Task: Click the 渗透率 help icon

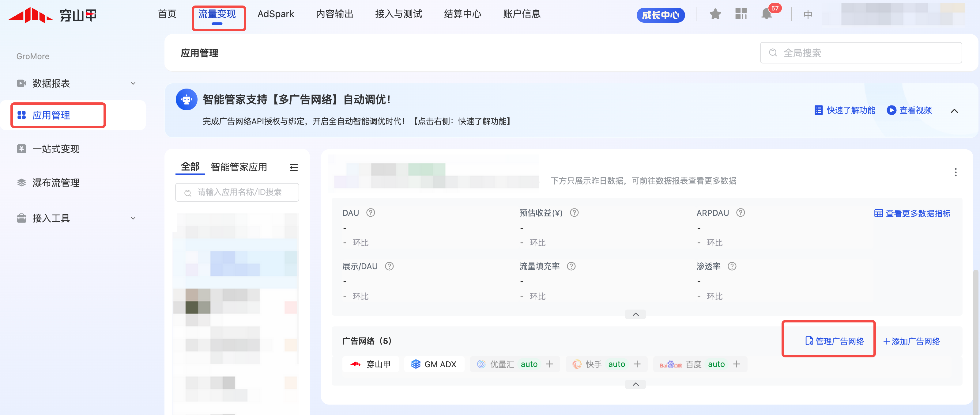Action: pyautogui.click(x=732, y=266)
